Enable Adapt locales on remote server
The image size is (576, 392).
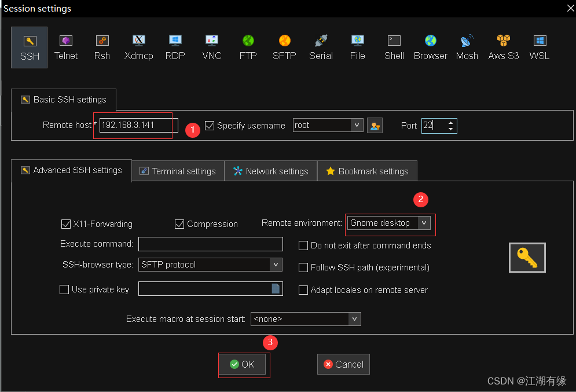pyautogui.click(x=303, y=290)
